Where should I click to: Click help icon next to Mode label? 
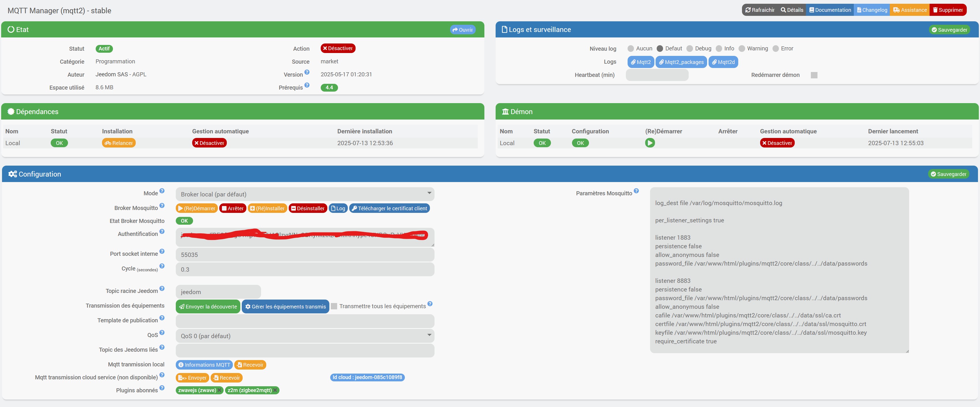pos(162,191)
